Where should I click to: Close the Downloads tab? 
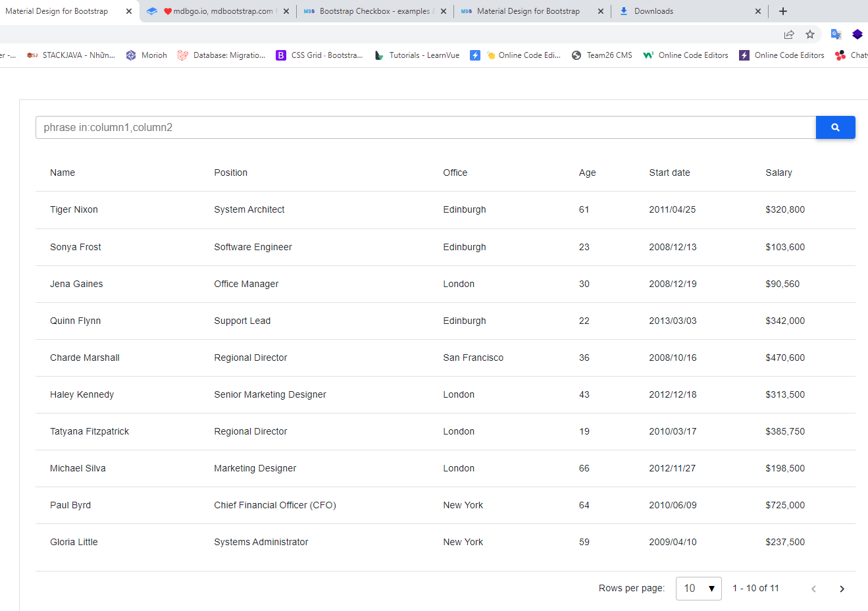758,11
